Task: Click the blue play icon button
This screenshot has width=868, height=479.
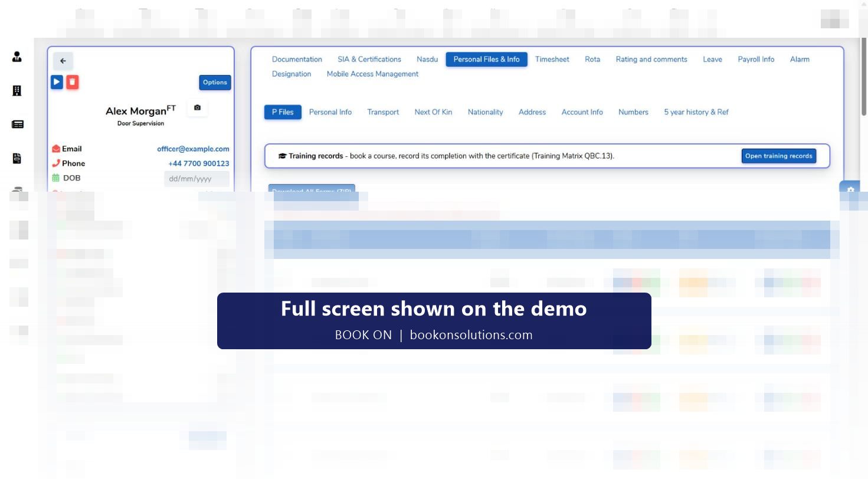Action: 57,82
